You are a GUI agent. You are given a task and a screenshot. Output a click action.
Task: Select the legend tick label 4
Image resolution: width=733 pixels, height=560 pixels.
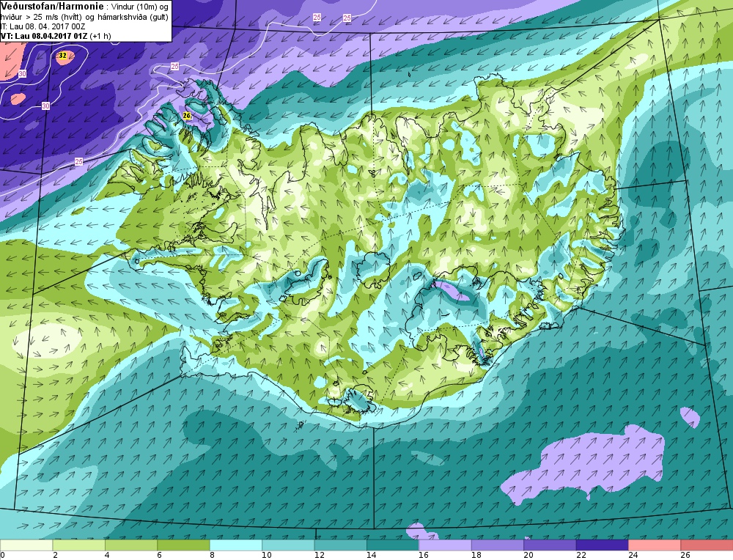click(108, 555)
